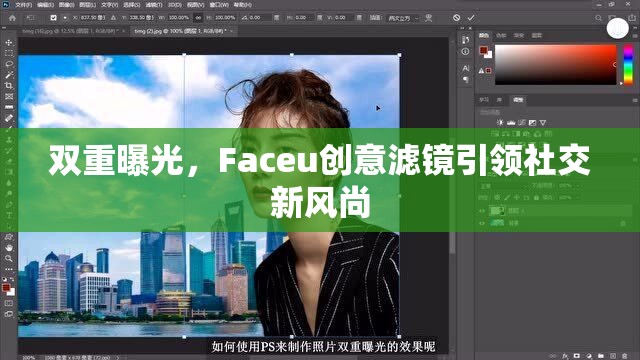Commit the transform with the checkmark icon
Screen dimensions: 640x360
click(x=471, y=18)
